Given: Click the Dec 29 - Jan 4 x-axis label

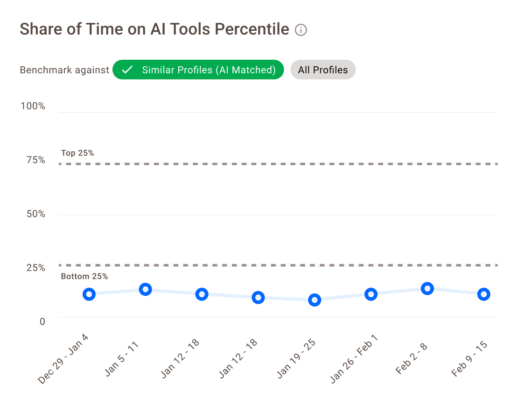Looking at the screenshot, I should (63, 359).
